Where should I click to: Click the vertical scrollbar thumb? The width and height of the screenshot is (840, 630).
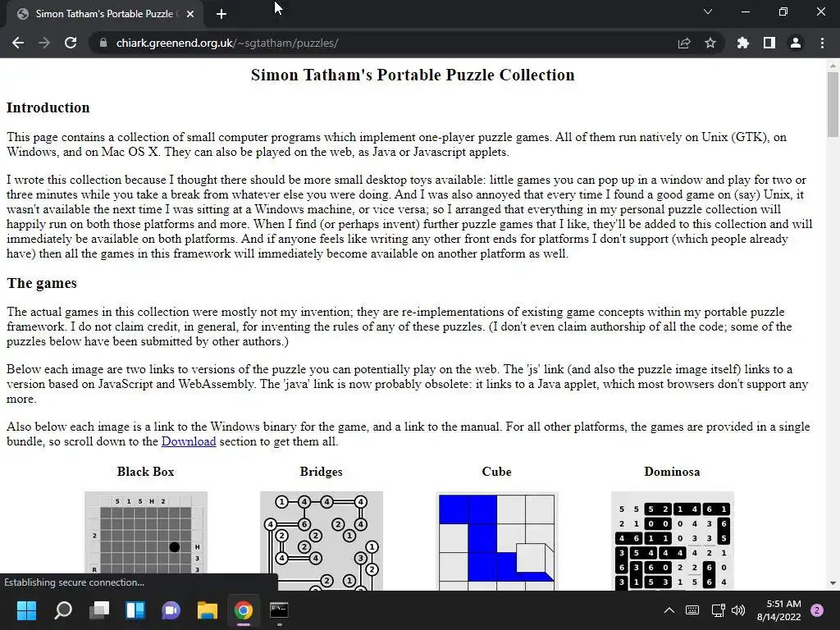(x=833, y=104)
